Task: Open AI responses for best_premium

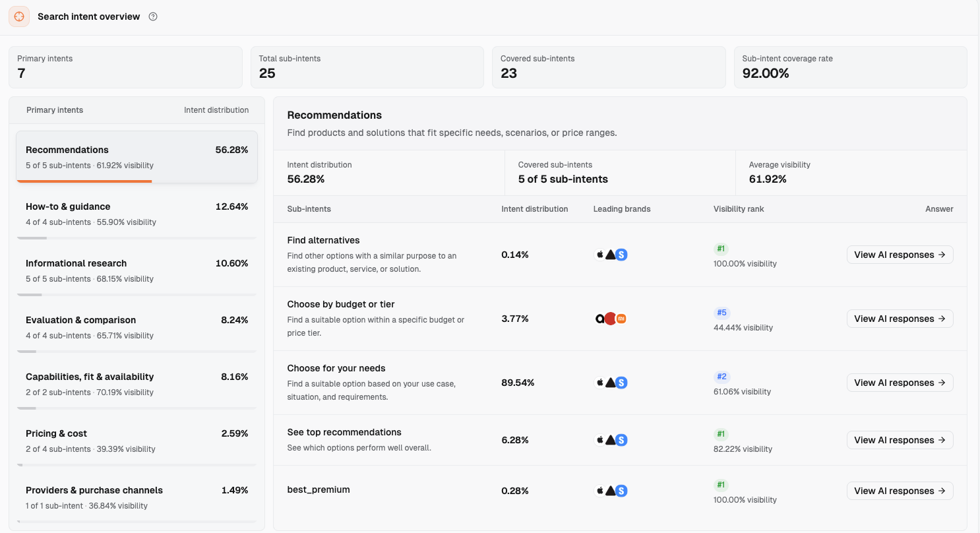Action: click(x=900, y=491)
